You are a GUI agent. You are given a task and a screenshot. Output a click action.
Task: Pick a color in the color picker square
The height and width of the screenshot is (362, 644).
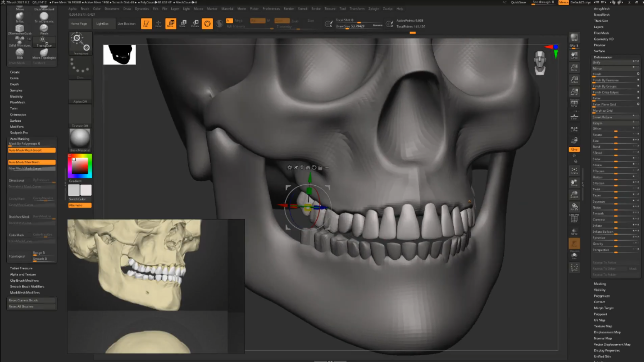[x=80, y=166]
